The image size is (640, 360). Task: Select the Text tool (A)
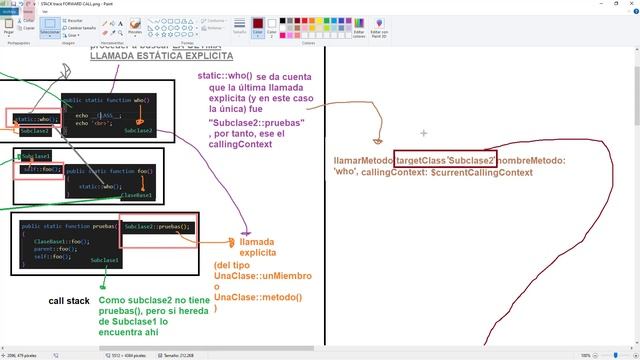pyautogui.click(x=120, y=24)
